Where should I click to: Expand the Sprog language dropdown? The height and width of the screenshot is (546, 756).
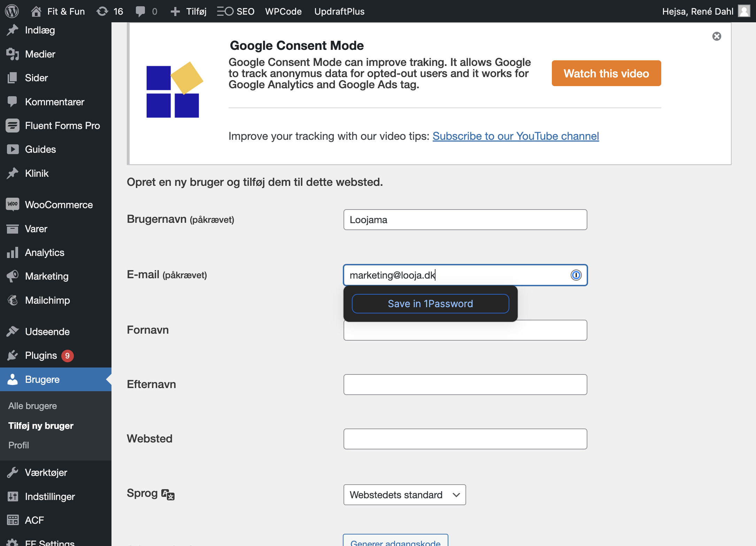[404, 495]
